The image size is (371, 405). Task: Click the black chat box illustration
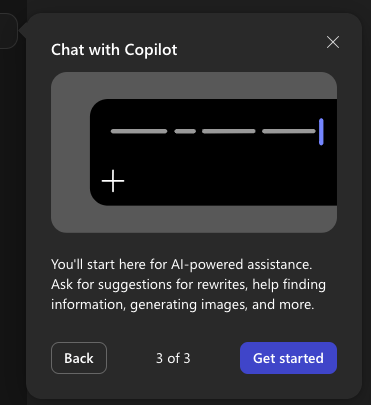213,152
